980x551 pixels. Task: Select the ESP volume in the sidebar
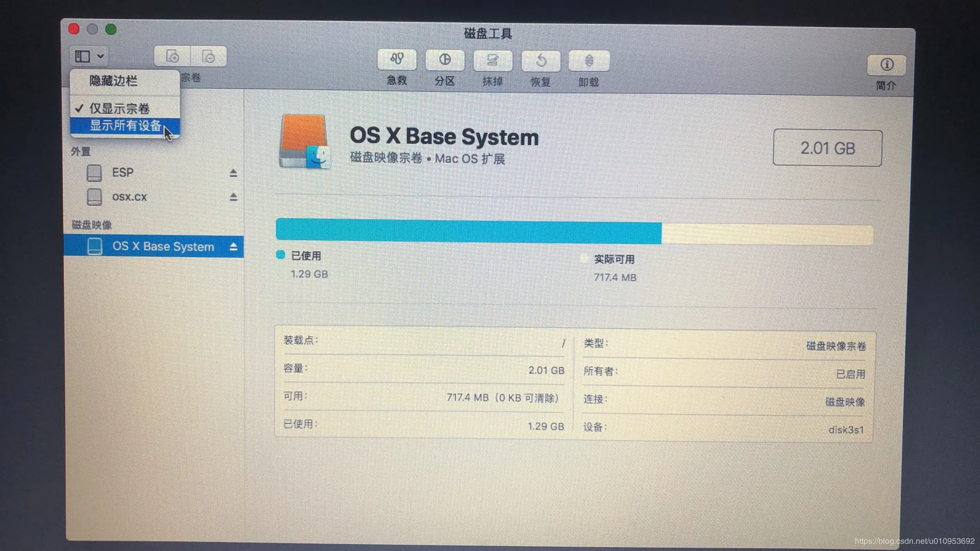(x=154, y=173)
